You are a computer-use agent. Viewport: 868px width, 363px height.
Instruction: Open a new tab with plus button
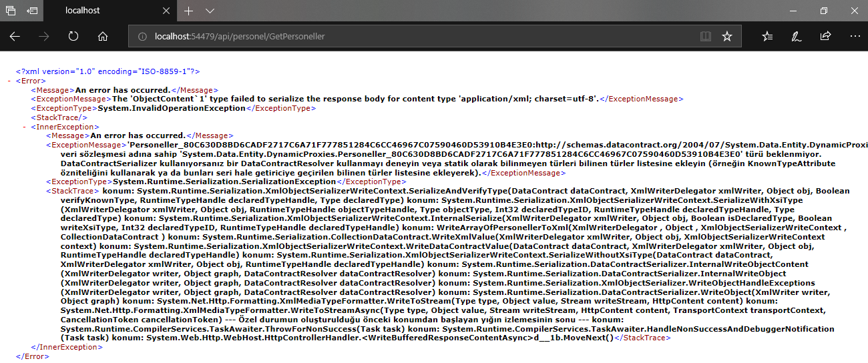(x=189, y=11)
